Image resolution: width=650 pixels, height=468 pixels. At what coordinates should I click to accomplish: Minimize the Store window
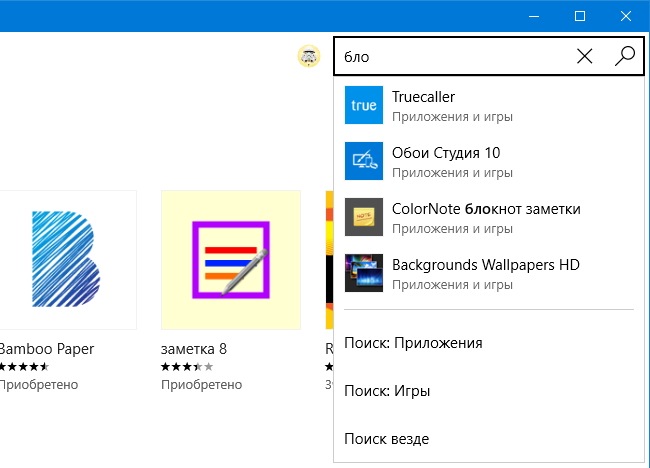pos(534,16)
